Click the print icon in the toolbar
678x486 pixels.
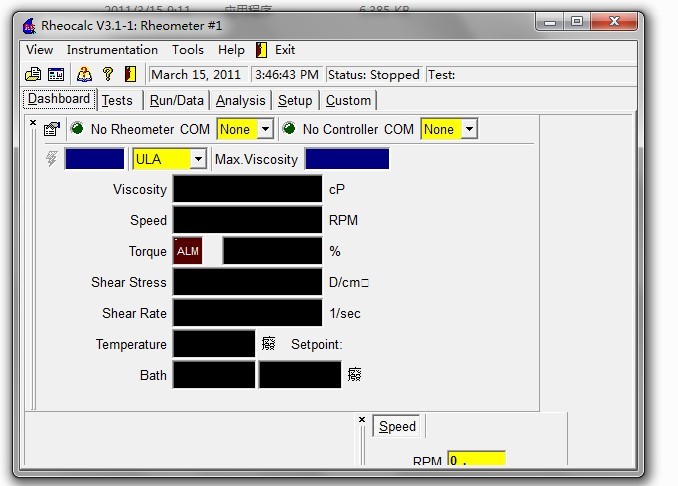coord(33,74)
